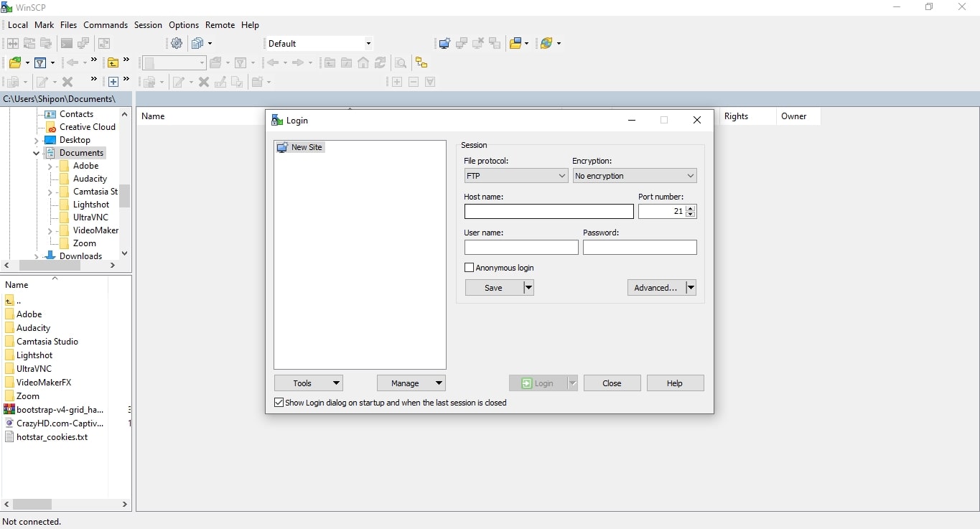Screen dimensions: 980x529
Task: Click the remote Delete X icon
Action: coord(204,81)
